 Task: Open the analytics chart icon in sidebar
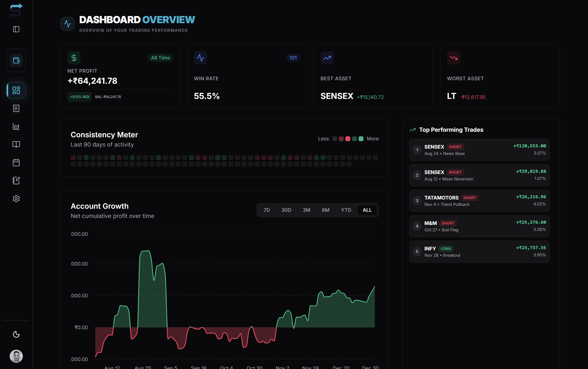(x=16, y=127)
